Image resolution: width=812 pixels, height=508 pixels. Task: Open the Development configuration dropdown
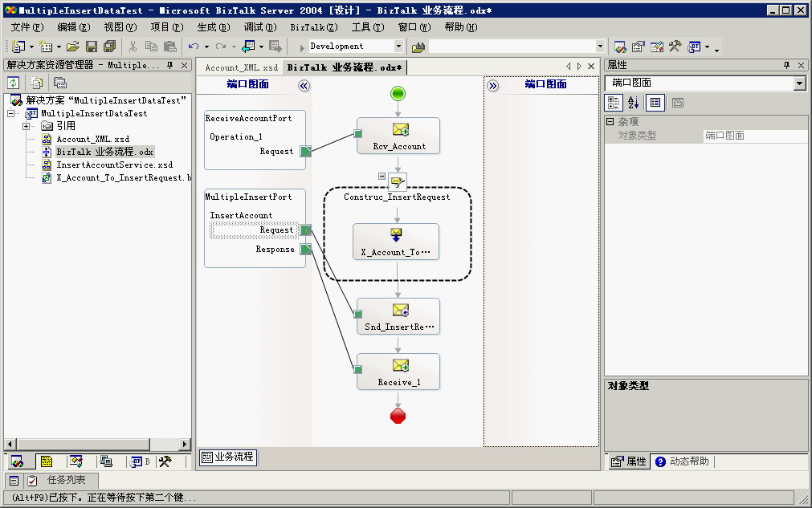point(398,46)
